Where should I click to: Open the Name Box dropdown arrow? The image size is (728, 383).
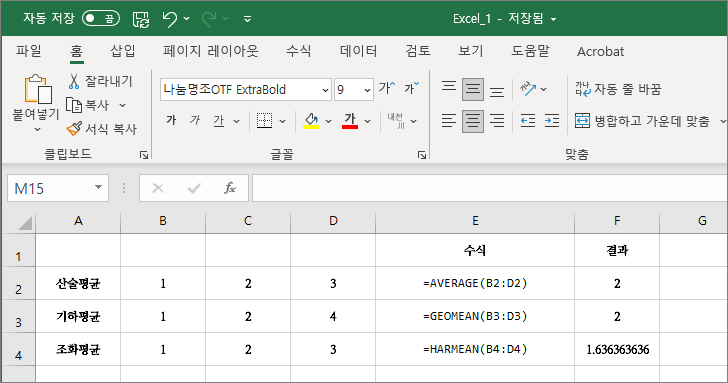tap(98, 187)
